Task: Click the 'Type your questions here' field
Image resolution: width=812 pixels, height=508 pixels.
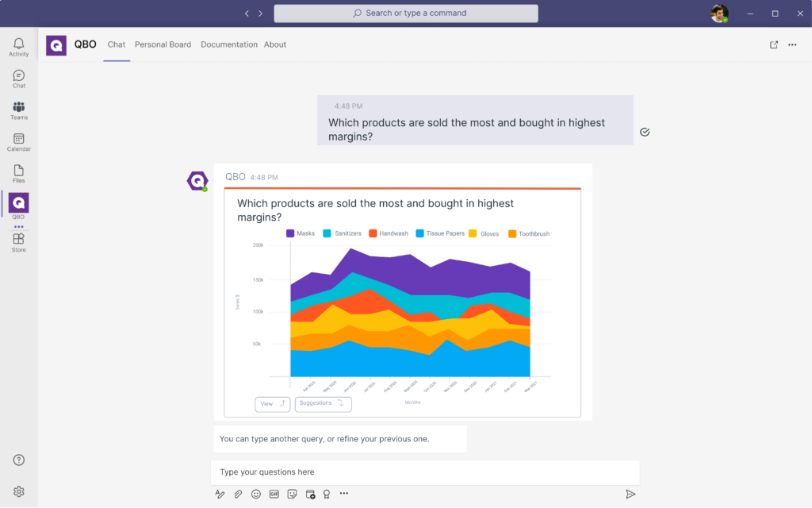Action: point(424,472)
